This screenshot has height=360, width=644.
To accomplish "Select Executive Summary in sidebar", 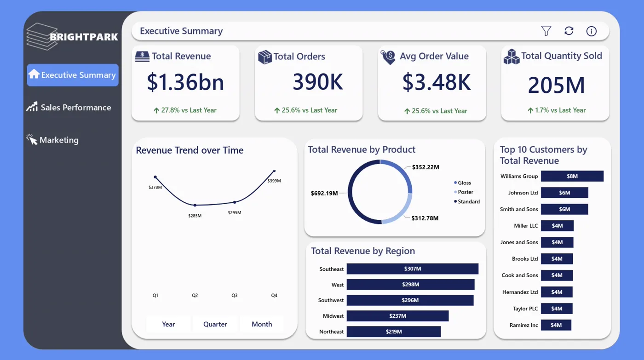I will 73,75.
